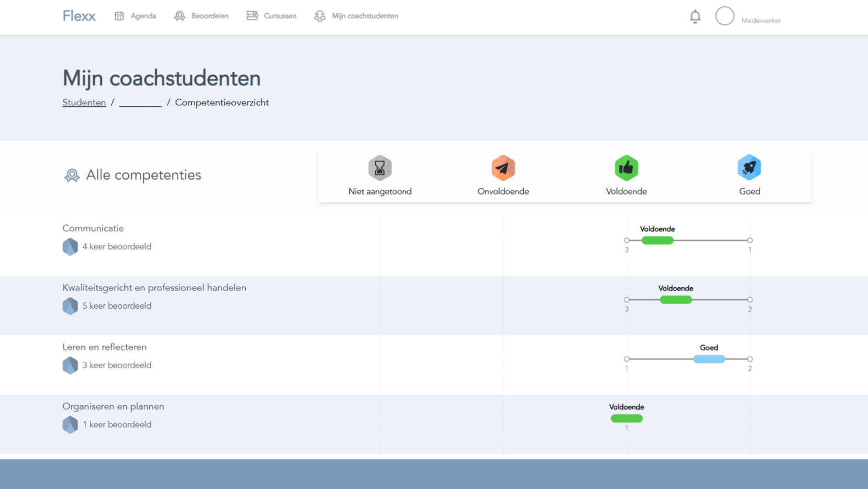Select the Voldoende thumbs-up icon
The image size is (868, 489).
click(x=626, y=168)
